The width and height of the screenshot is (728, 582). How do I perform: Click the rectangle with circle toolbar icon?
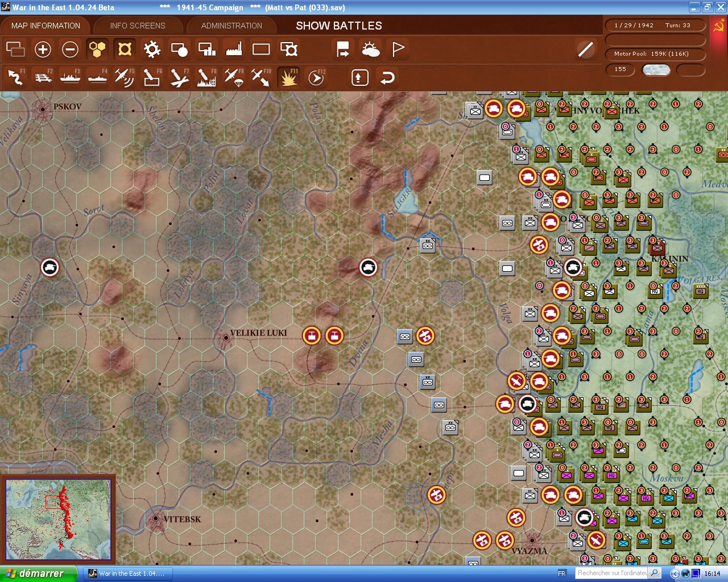click(179, 49)
